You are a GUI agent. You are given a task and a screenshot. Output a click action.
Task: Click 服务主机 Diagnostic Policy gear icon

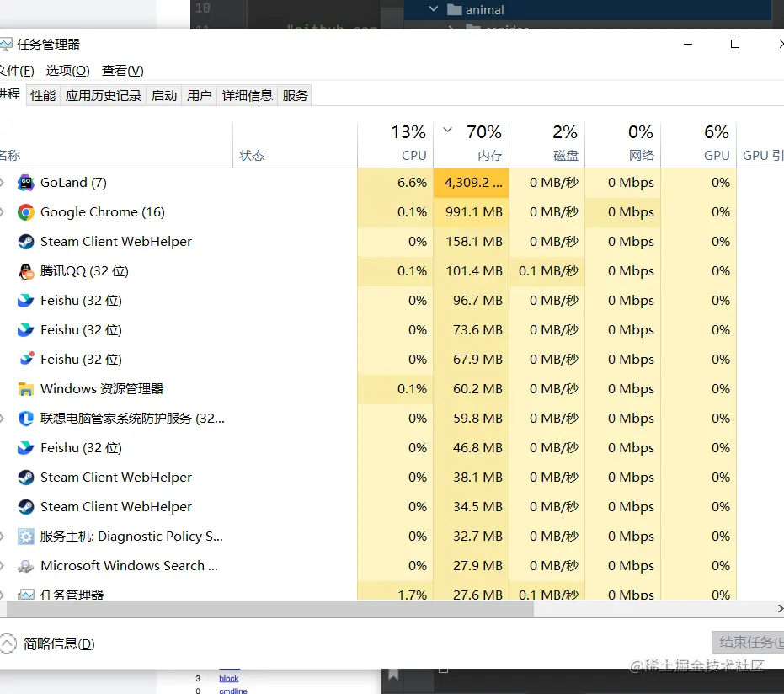pos(25,537)
